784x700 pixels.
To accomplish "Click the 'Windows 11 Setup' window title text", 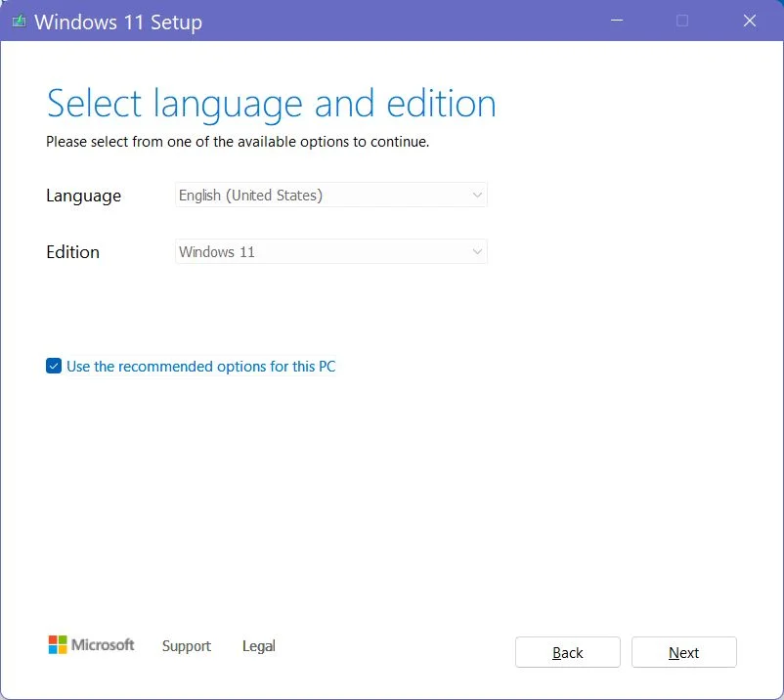I will point(118,22).
